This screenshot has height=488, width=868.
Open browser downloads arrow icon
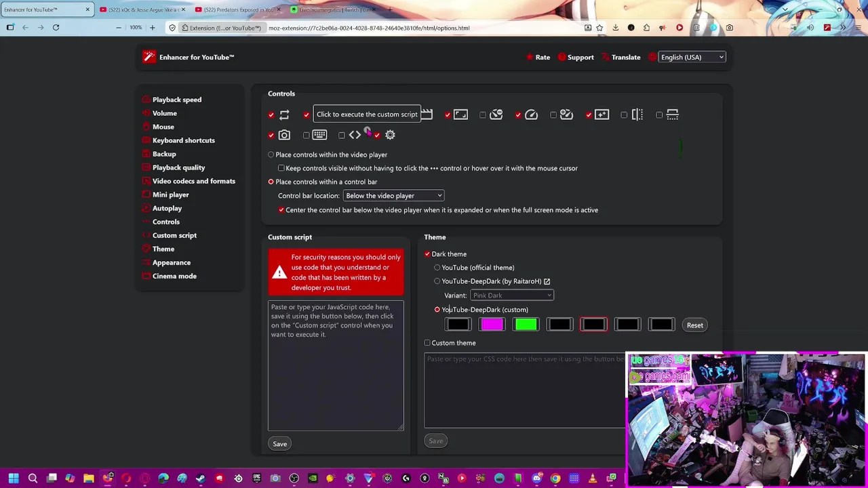615,28
